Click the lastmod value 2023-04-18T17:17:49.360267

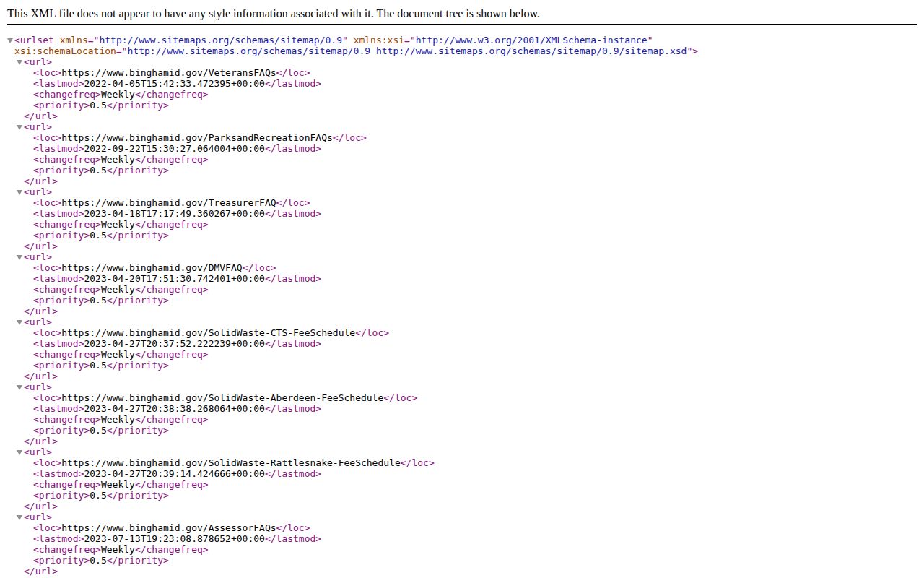tap(175, 214)
